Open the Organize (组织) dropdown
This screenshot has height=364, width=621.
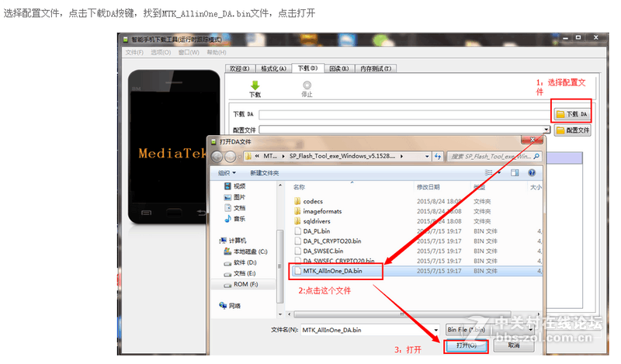pos(227,173)
